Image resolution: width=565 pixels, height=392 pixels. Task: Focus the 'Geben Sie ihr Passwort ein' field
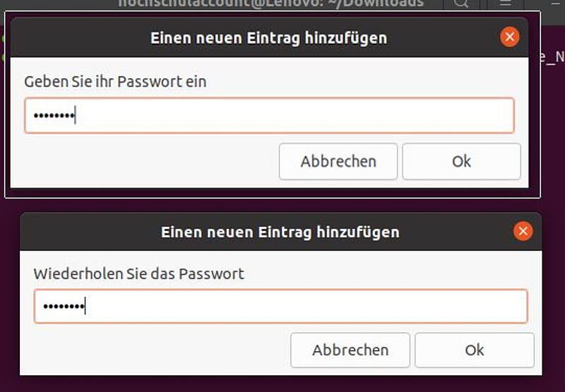(269, 115)
